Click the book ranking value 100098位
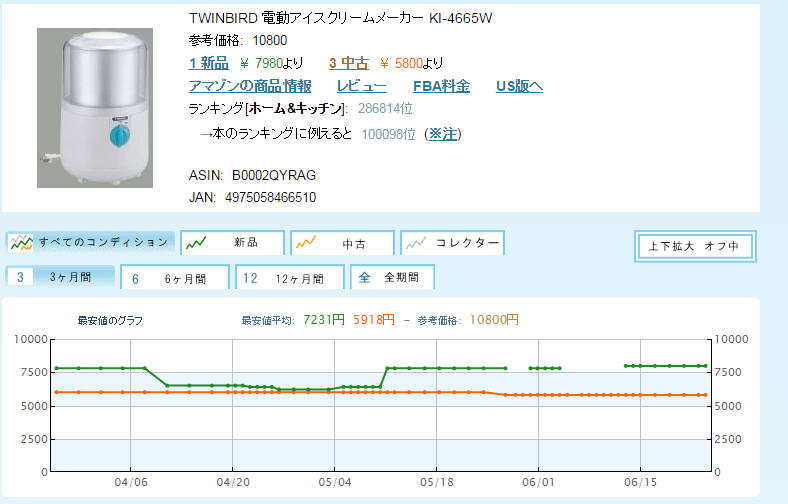The width and height of the screenshot is (788, 504). tap(388, 134)
